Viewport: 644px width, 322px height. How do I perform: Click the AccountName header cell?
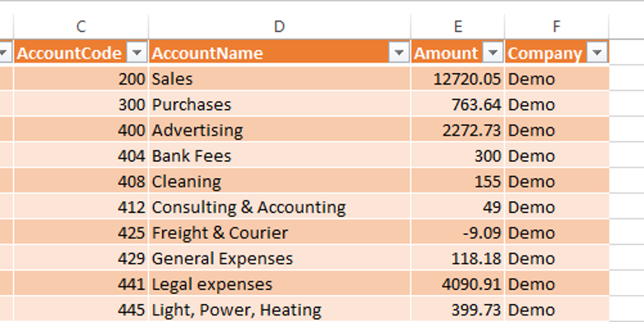point(280,53)
